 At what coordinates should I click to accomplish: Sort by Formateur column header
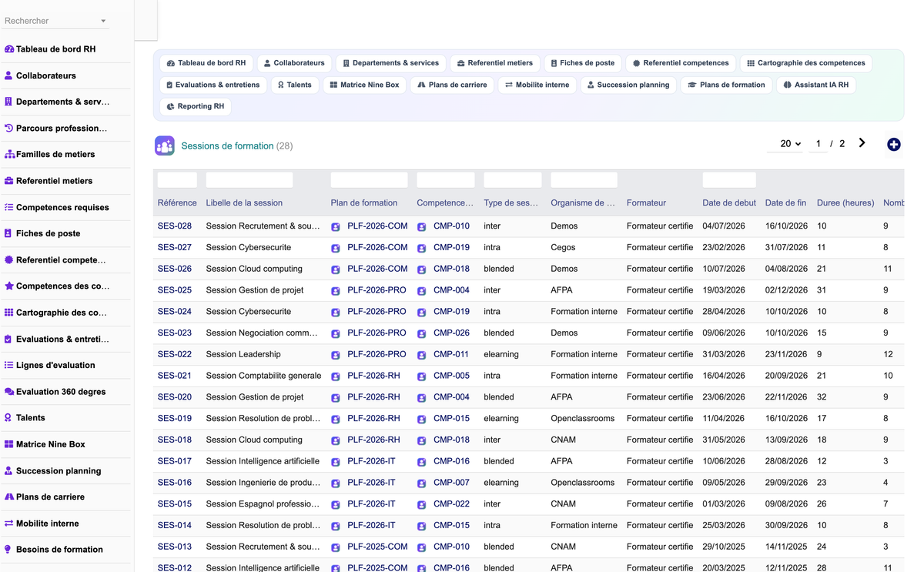pyautogui.click(x=646, y=203)
